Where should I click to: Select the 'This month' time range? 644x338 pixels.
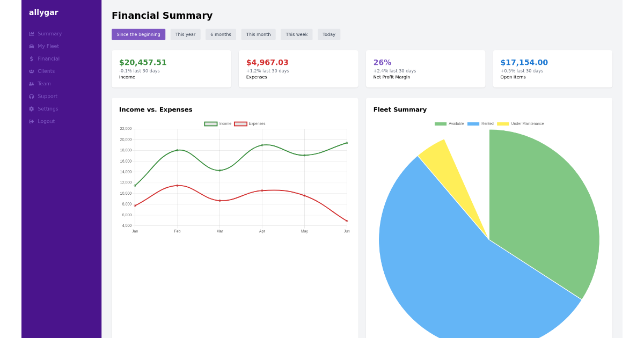[x=258, y=34]
